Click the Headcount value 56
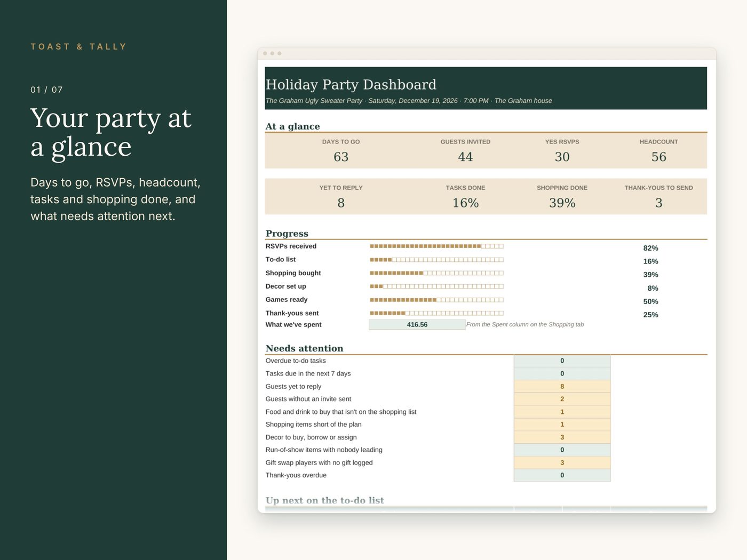747x560 pixels. pyautogui.click(x=658, y=157)
